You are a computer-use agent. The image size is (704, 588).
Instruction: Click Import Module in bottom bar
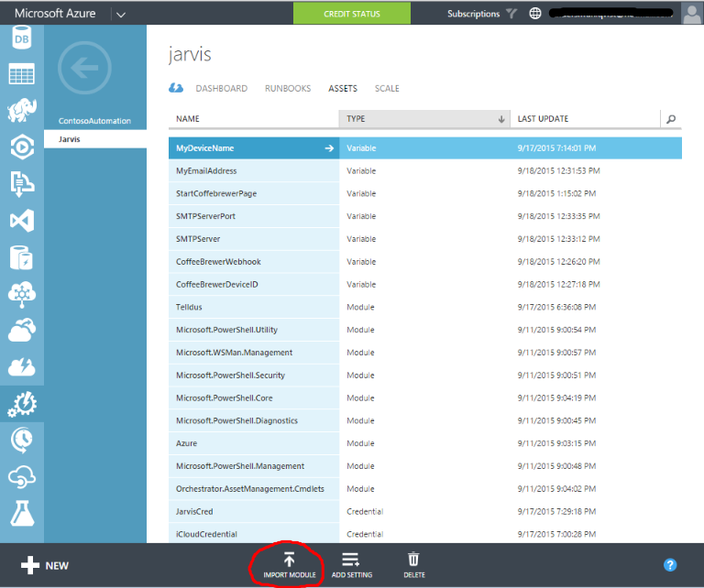[x=289, y=565]
